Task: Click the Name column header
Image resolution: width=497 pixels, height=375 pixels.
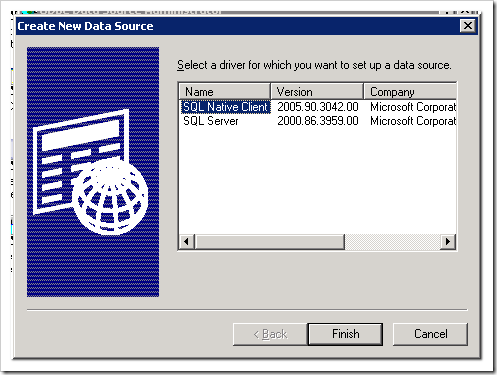Action: pos(225,91)
